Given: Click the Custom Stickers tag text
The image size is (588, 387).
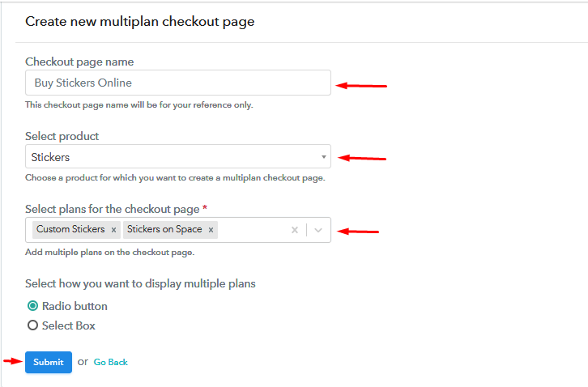Looking at the screenshot, I should pyautogui.click(x=70, y=229).
